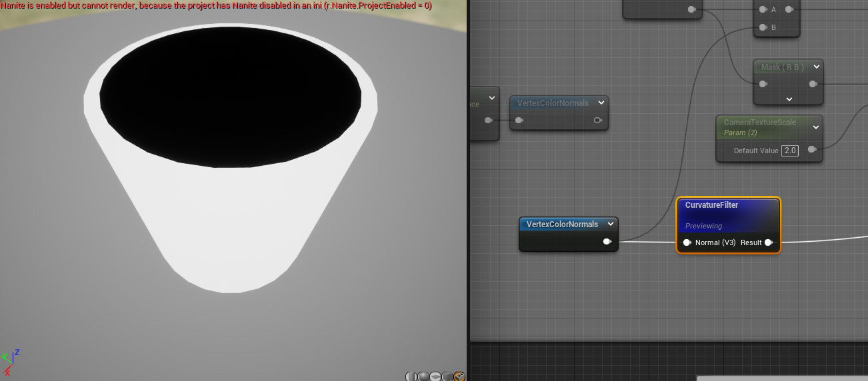Select custom mesh preview shape icon
The width and height of the screenshot is (868, 381).
click(x=459, y=377)
